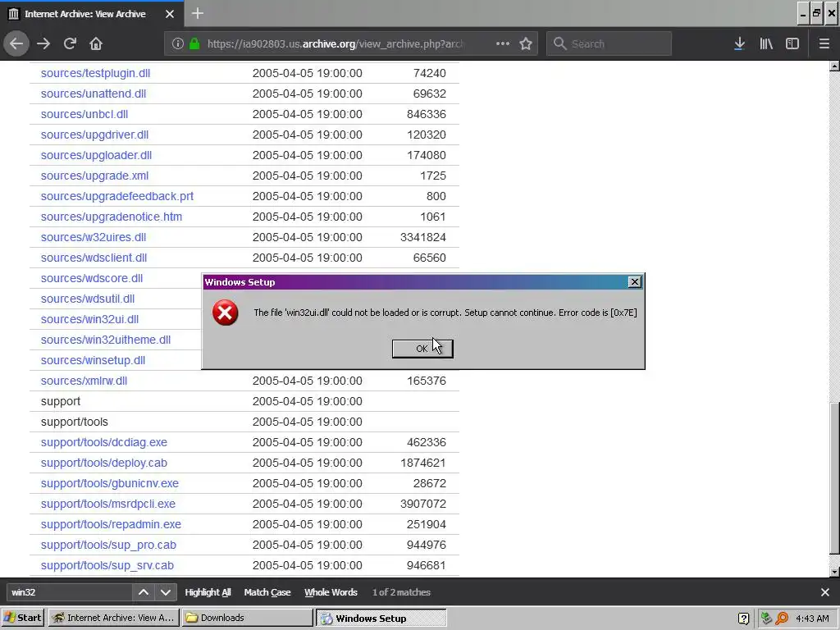The image size is (840, 630).
Task: Toggle Highlight All in find bar
Action: (208, 592)
